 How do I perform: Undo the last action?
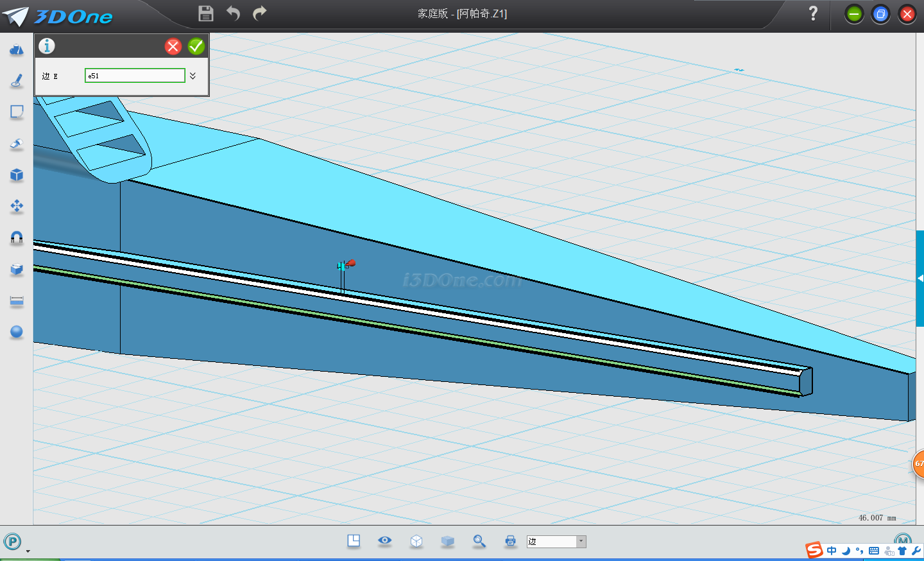coord(233,13)
